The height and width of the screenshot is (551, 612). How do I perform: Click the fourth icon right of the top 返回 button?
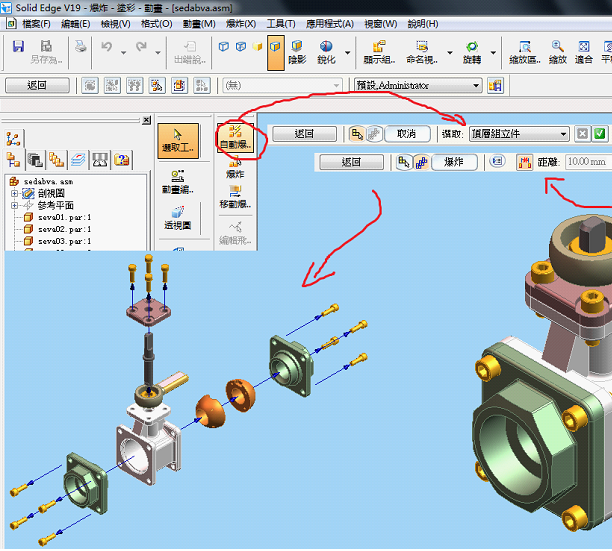(x=157, y=85)
